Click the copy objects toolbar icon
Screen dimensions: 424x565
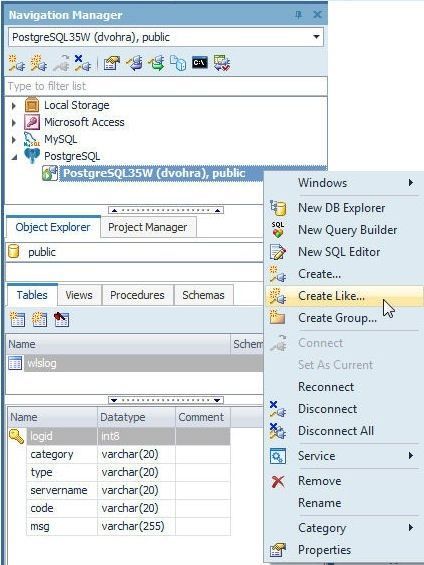pos(178,63)
